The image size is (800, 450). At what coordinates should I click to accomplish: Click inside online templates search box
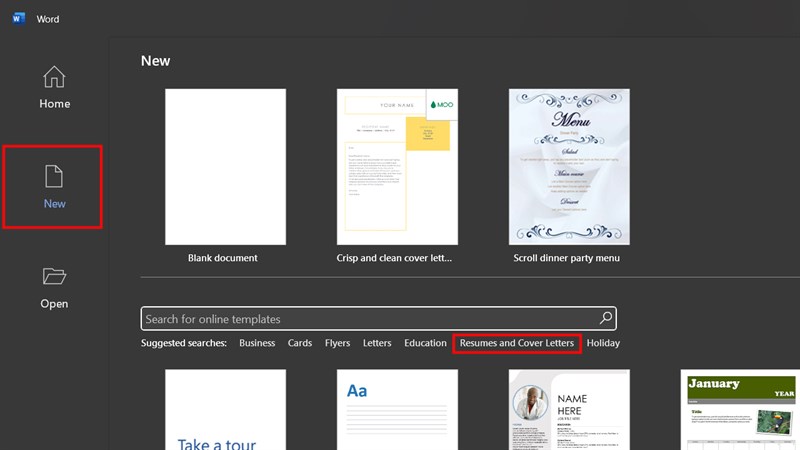[378, 318]
